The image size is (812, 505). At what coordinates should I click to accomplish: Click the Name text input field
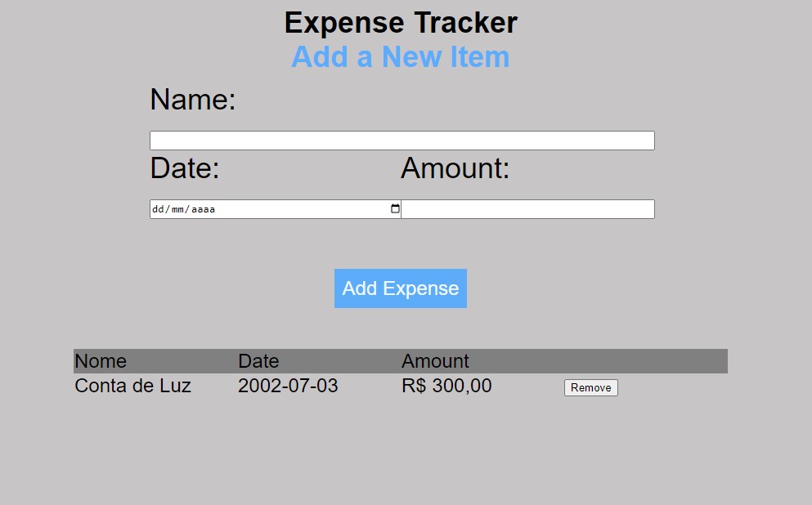402,141
